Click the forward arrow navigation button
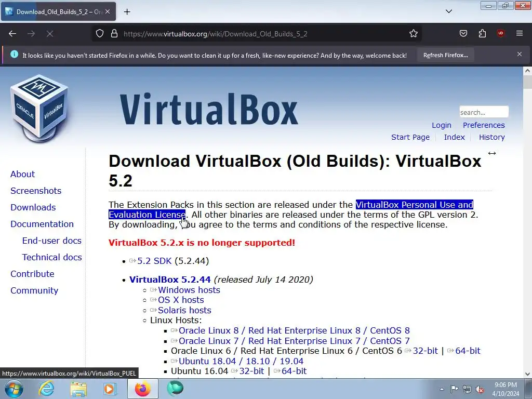The image size is (532, 399). pyautogui.click(x=31, y=34)
